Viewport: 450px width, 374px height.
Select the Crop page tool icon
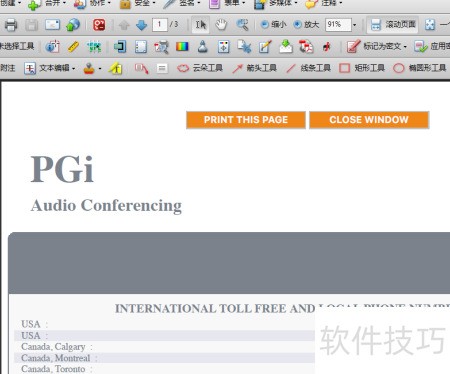pyautogui.click(x=141, y=47)
